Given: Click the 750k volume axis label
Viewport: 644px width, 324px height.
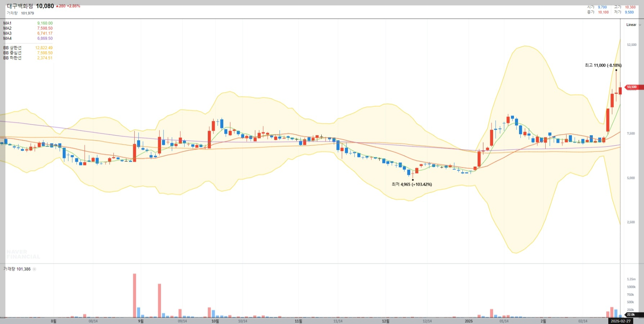Looking at the screenshot, I should (x=630, y=295).
